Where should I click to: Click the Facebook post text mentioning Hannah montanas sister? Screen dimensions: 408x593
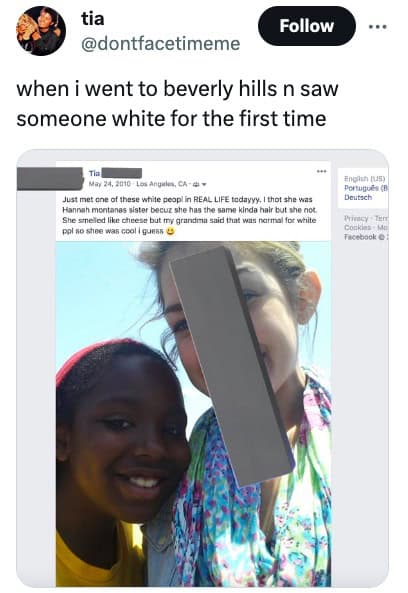click(189, 214)
